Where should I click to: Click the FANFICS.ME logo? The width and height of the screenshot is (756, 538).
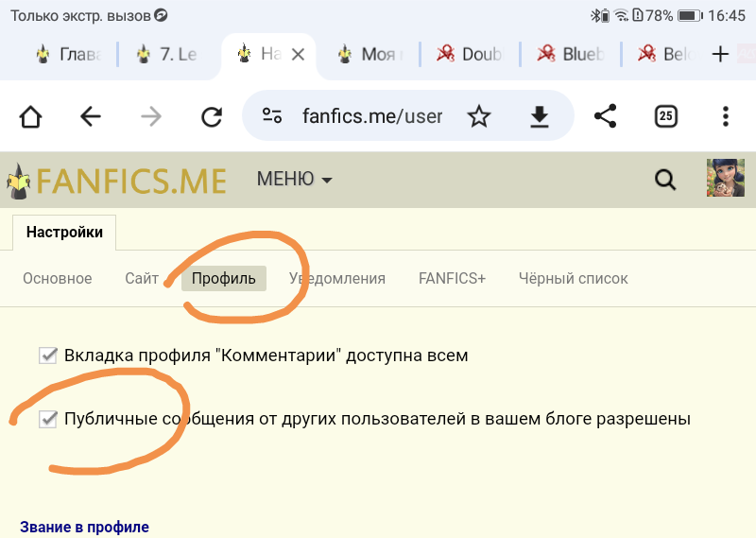point(117,180)
